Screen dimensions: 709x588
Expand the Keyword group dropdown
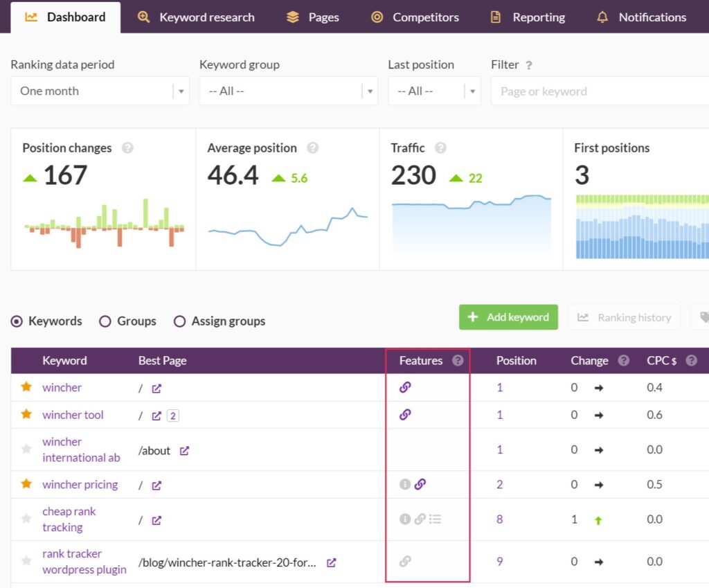tap(288, 91)
